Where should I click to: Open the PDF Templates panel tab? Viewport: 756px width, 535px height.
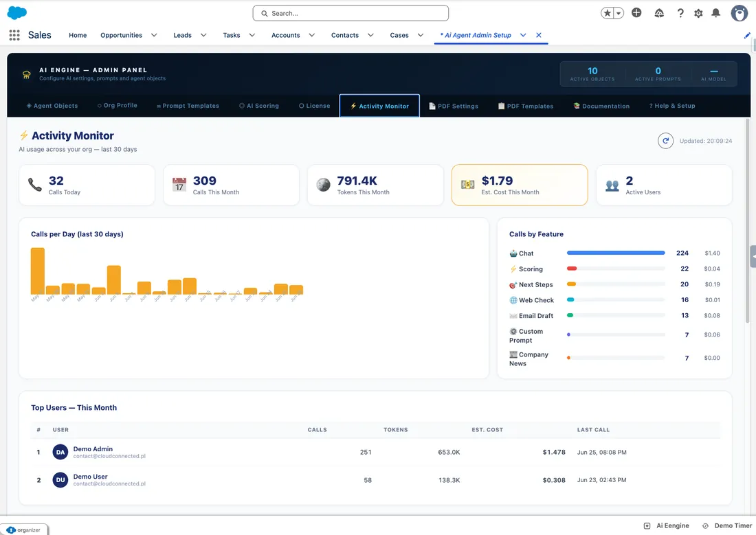[x=526, y=106]
